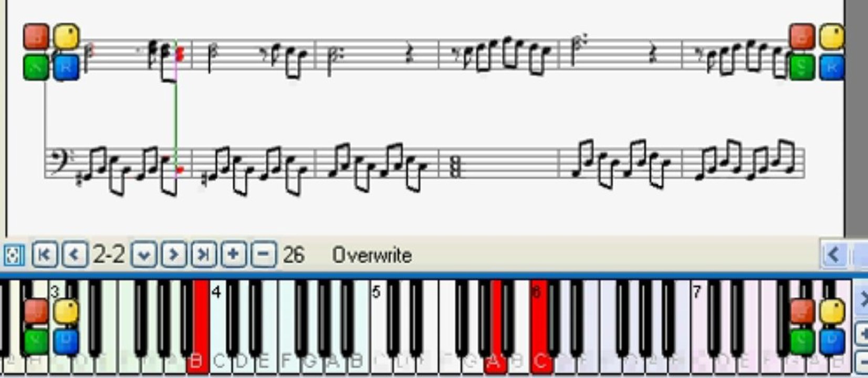Open the down-arrow dropdown after 2-2

[x=144, y=255]
